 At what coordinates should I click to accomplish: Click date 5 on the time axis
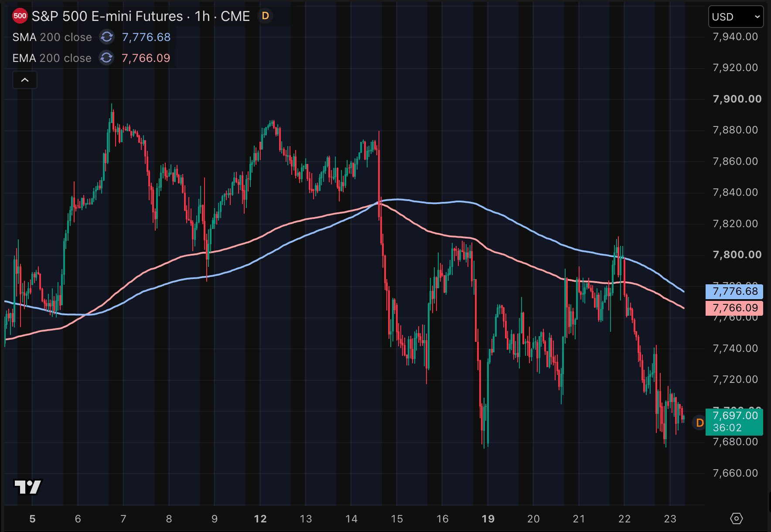(32, 519)
